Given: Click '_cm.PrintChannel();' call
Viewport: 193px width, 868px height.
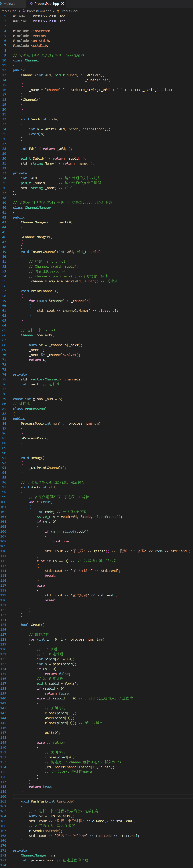Looking at the screenshot, I should tap(48, 468).
